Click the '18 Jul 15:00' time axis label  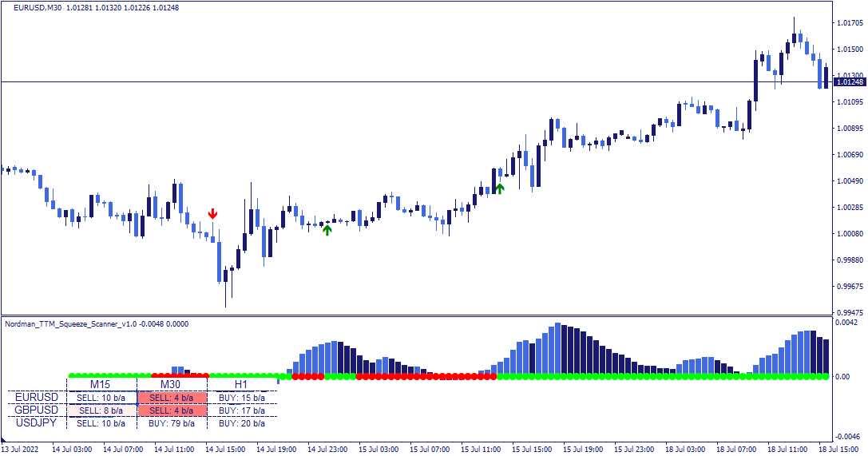838,449
